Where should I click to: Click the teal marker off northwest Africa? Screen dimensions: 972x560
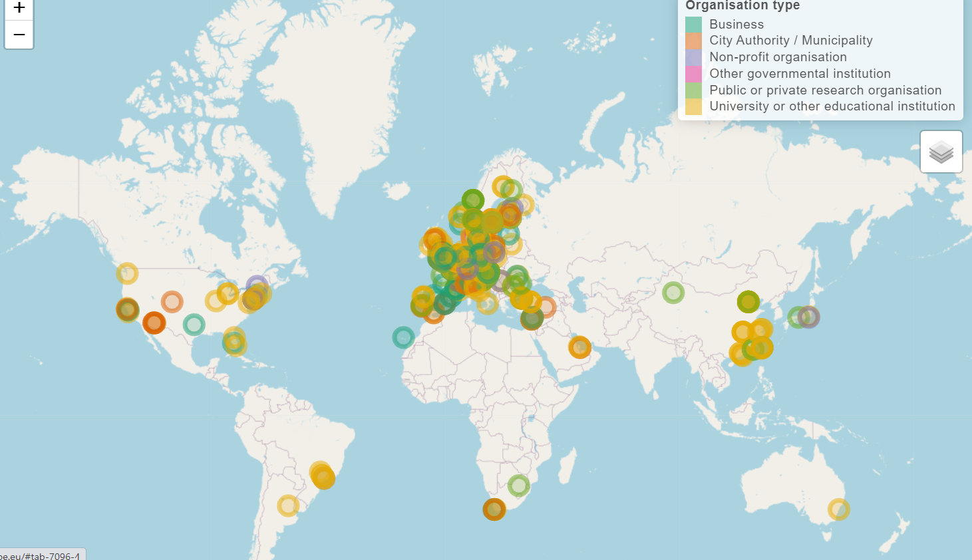[403, 337]
